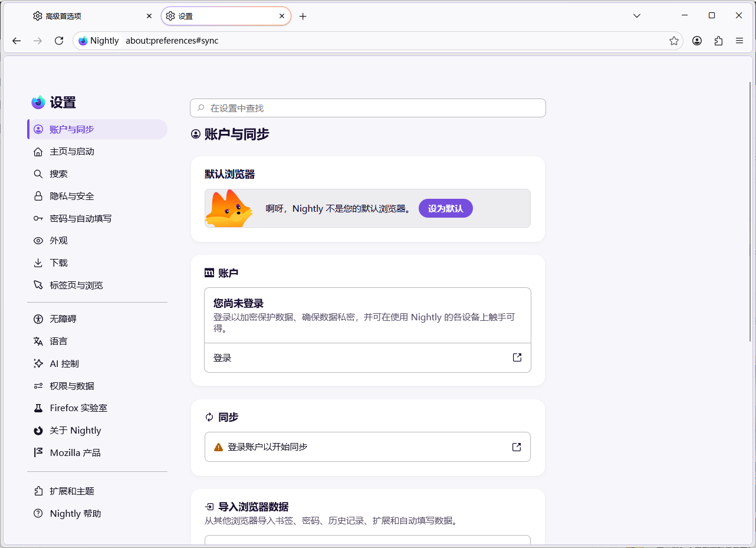Screen dimensions: 756x548
Task: Select 密码与自动填写 in sidebar
Action: (97, 218)
